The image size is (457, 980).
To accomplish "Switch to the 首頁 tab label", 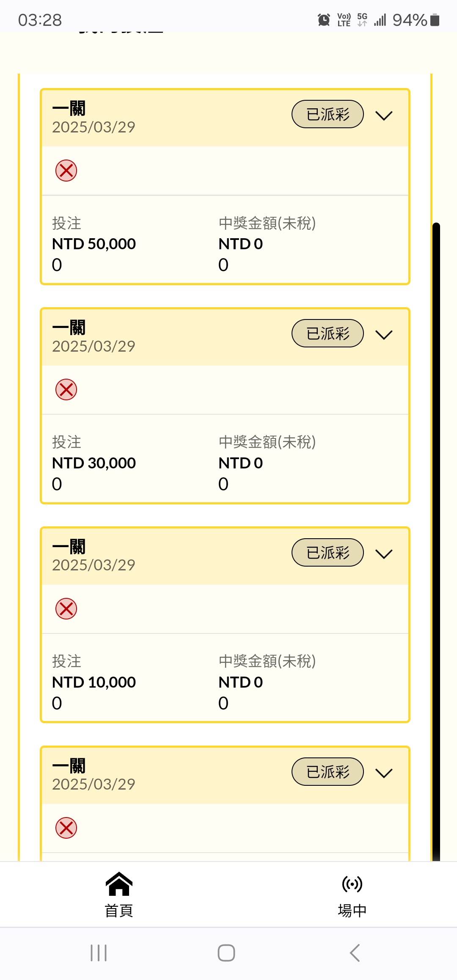I will pos(119,911).
